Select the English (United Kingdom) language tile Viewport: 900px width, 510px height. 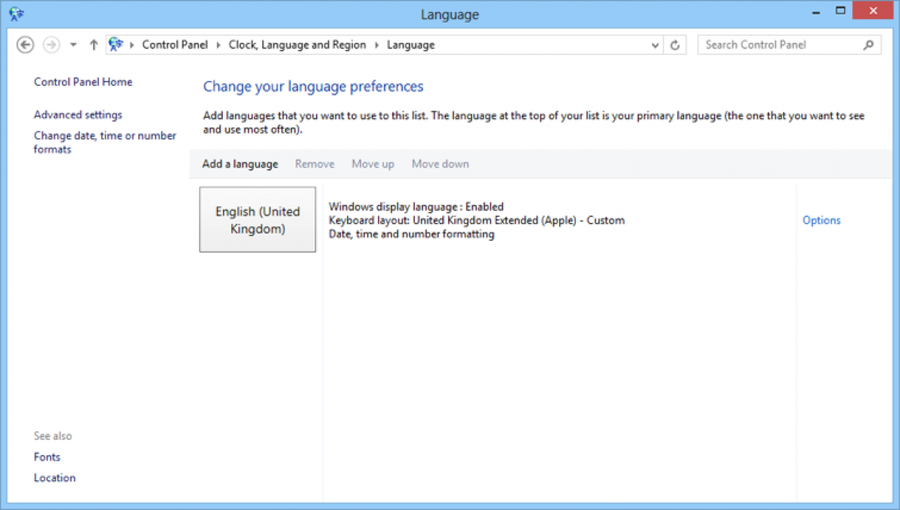click(258, 220)
